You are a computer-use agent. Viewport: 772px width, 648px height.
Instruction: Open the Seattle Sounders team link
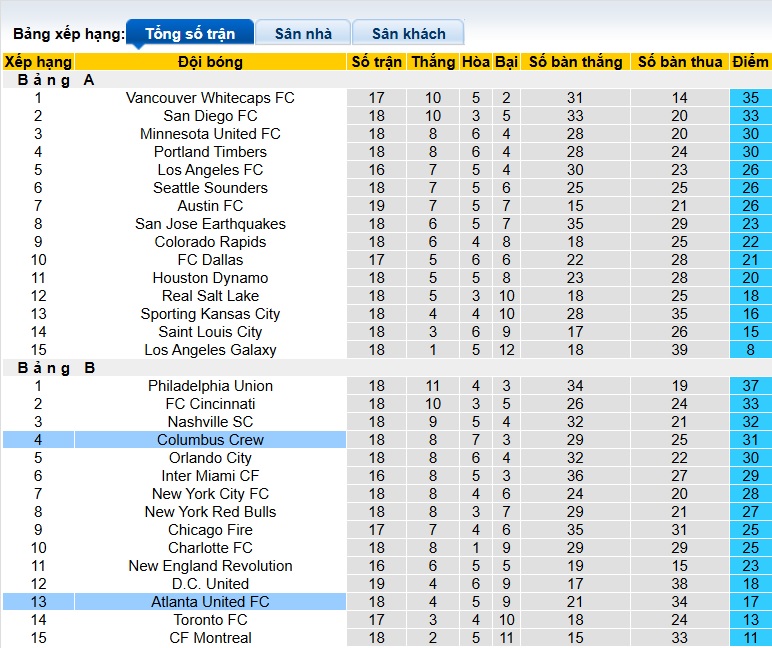click(x=210, y=188)
